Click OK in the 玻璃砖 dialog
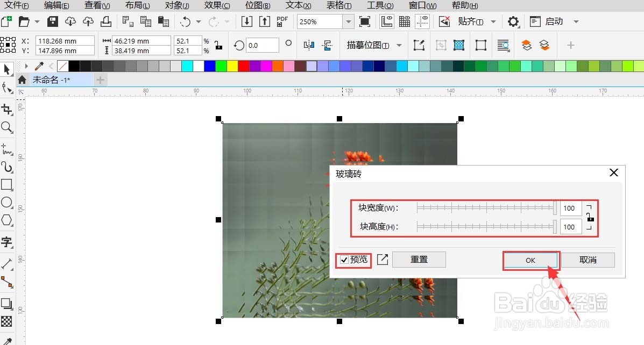Viewport: 644px width, 345px height. pos(530,260)
